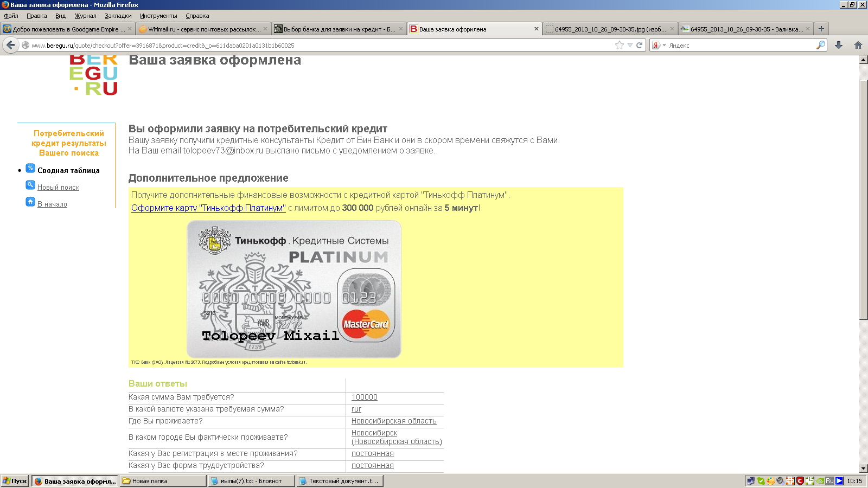Click the постоянная employment answer link
Screen dimensions: 868x488
tap(373, 466)
